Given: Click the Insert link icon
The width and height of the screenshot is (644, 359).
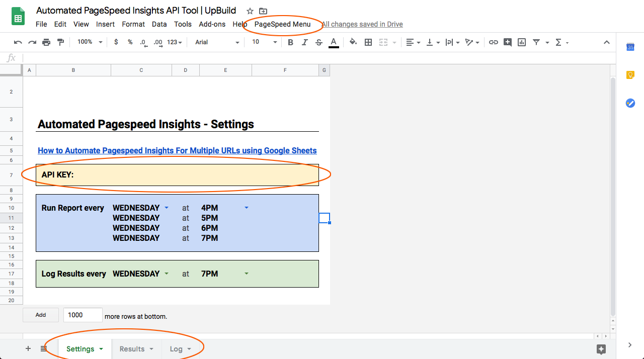Looking at the screenshot, I should [494, 42].
